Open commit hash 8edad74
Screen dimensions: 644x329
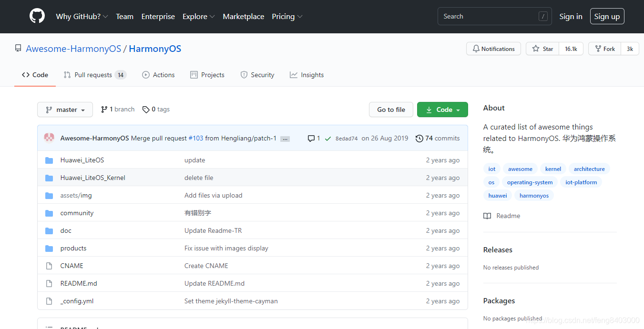pyautogui.click(x=347, y=139)
